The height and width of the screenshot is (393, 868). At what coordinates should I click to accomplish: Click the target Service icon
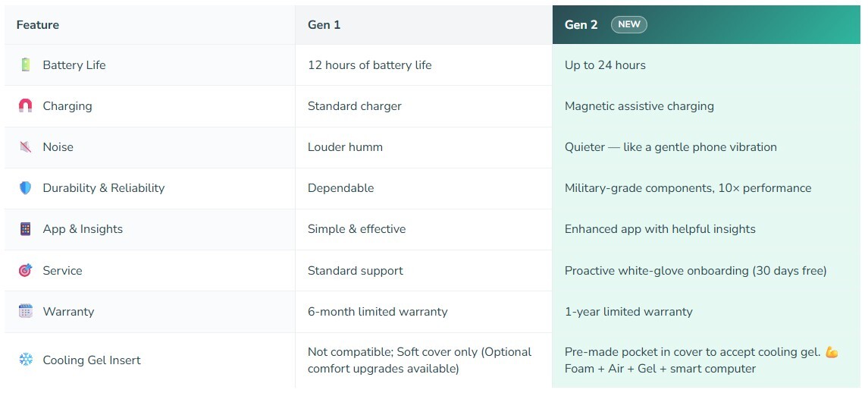26,271
